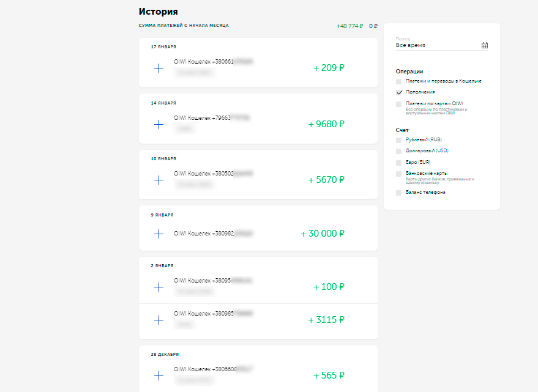
Task: Click plus icon beside +565 ₽ entry
Action: point(159,376)
